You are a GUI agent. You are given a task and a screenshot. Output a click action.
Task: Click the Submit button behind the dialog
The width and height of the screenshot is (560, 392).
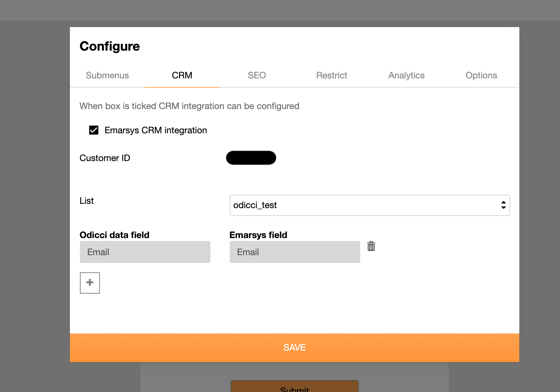(x=295, y=387)
